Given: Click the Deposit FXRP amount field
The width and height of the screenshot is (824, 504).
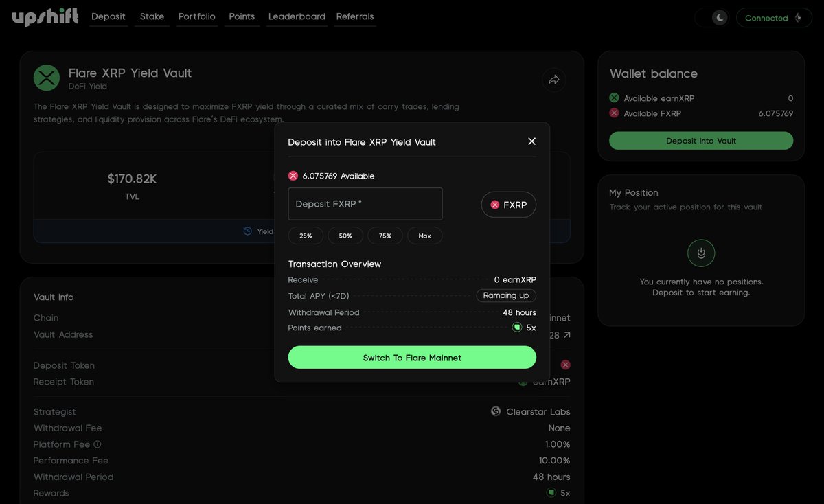Looking at the screenshot, I should [365, 204].
